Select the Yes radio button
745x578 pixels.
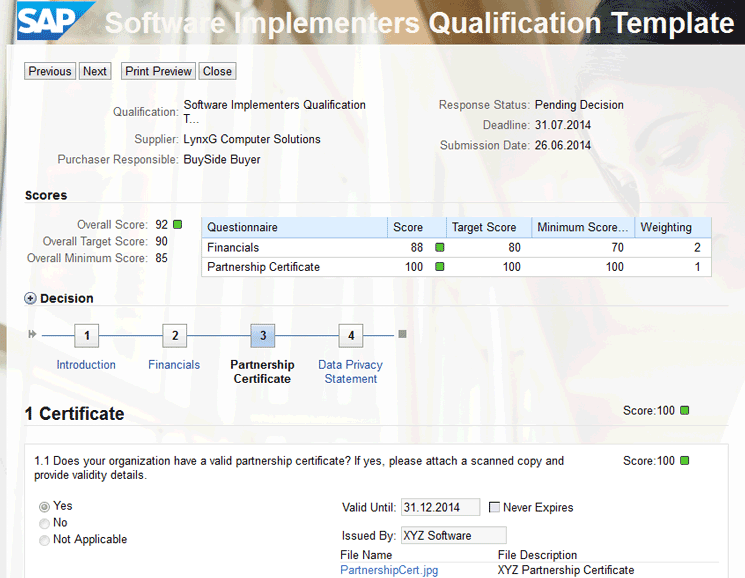pos(44,507)
